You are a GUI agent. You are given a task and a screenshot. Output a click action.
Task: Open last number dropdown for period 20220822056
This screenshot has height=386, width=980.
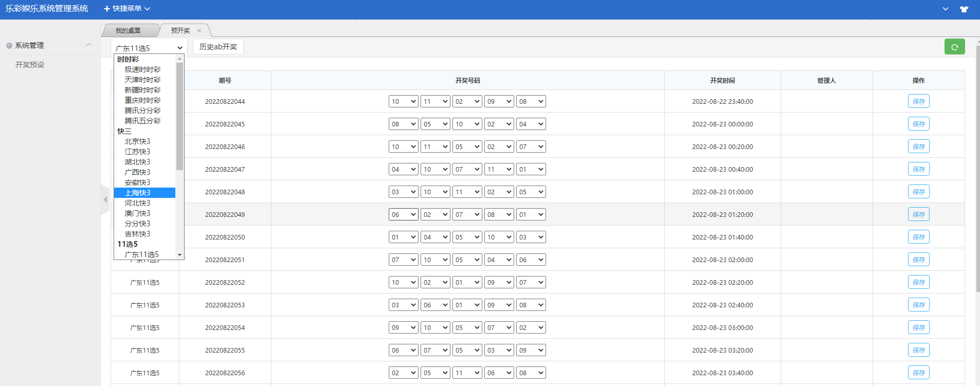point(531,373)
